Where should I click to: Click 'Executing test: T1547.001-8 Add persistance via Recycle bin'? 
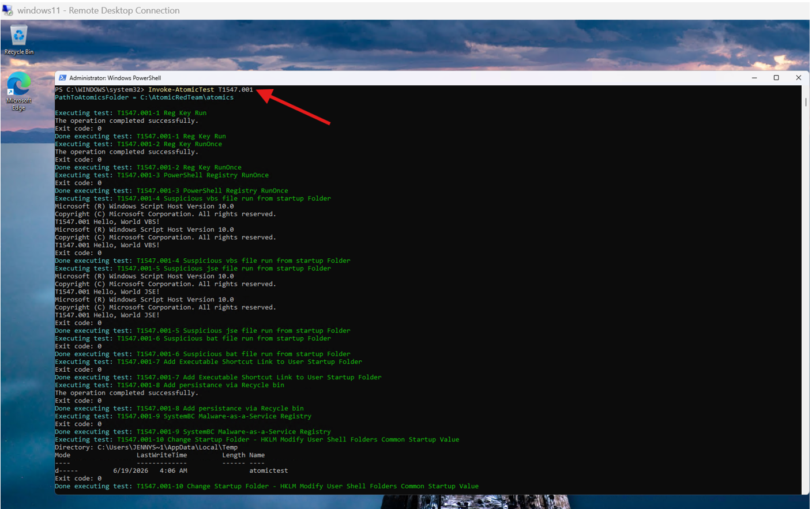point(170,385)
